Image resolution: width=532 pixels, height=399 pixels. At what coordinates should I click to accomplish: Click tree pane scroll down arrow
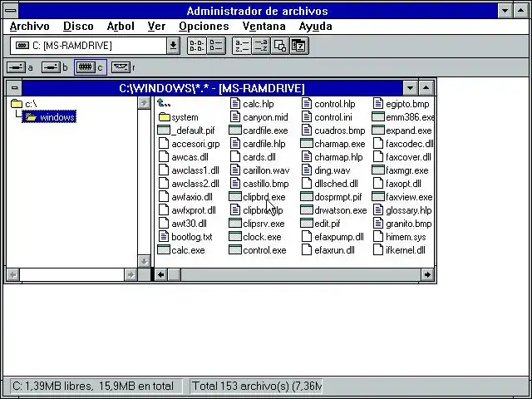tap(144, 261)
